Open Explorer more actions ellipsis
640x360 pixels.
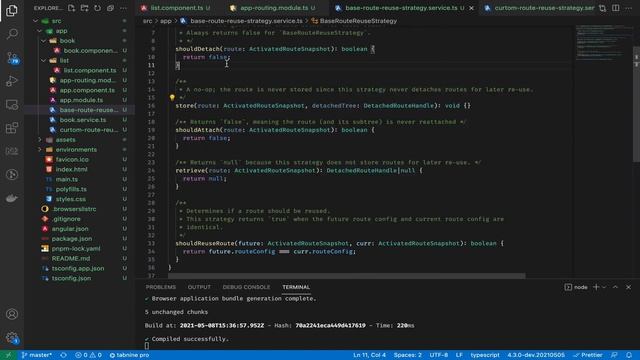pos(123,8)
